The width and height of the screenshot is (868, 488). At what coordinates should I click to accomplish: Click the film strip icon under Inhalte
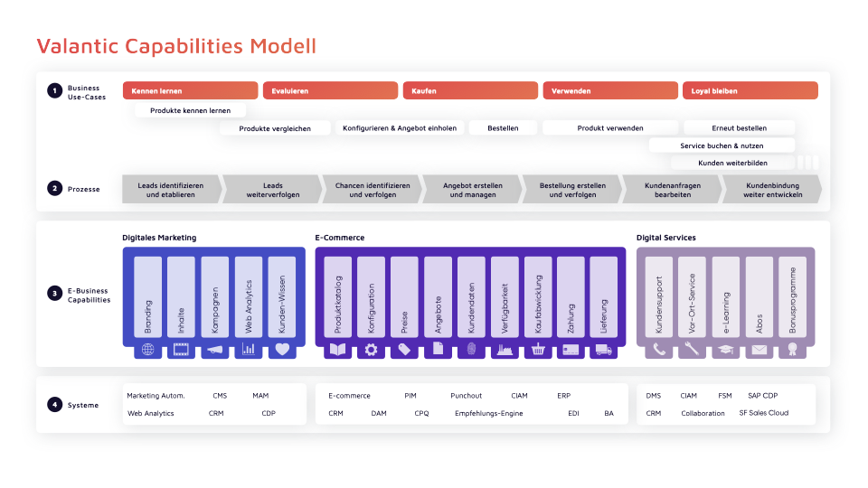point(182,349)
